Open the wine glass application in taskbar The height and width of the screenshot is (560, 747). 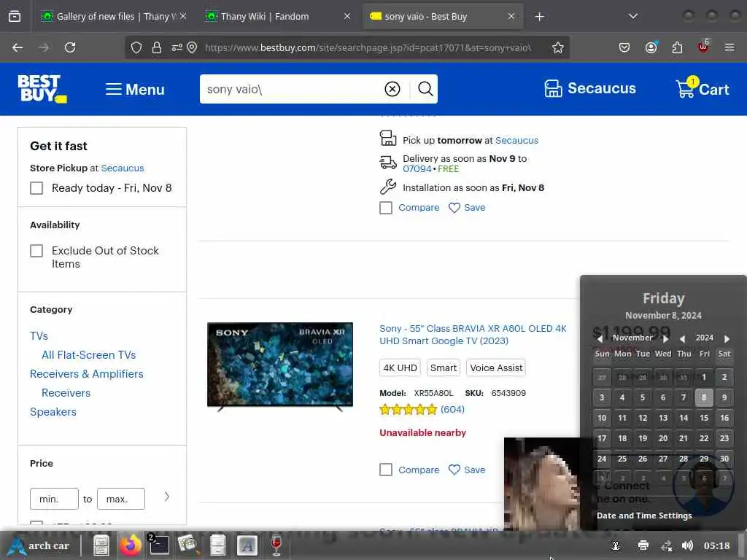pos(276,545)
